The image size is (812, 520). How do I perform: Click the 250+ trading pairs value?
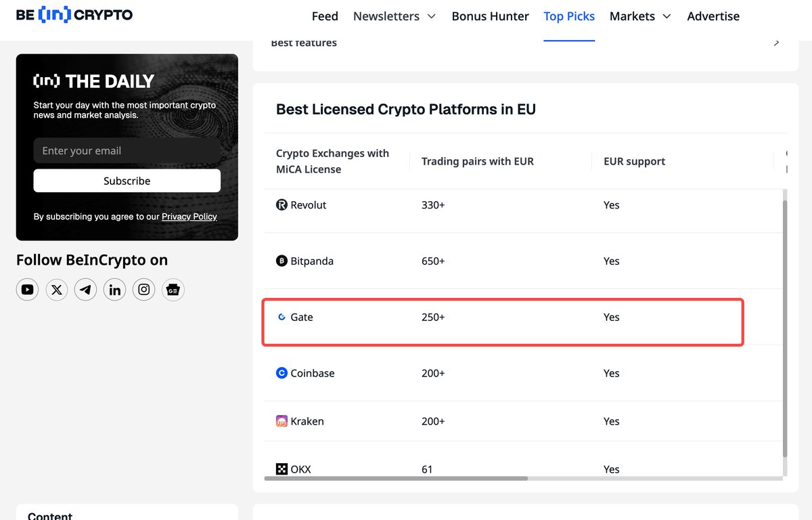coord(433,318)
